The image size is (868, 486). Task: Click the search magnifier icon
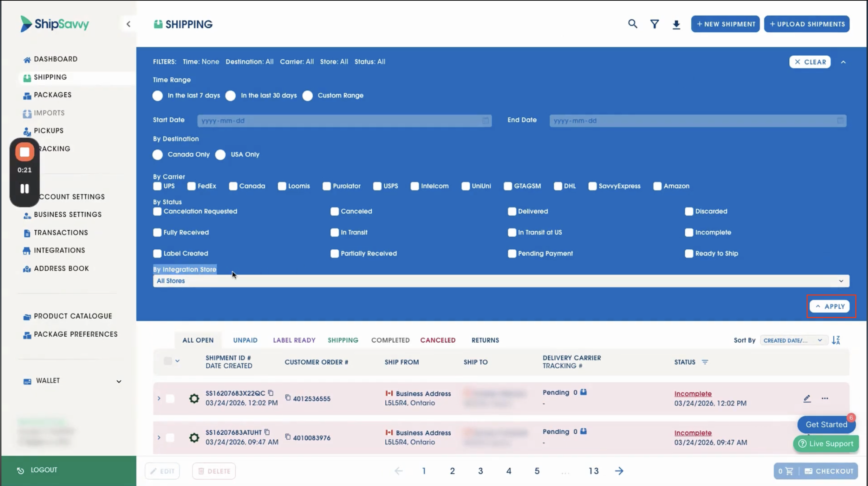pyautogui.click(x=633, y=24)
